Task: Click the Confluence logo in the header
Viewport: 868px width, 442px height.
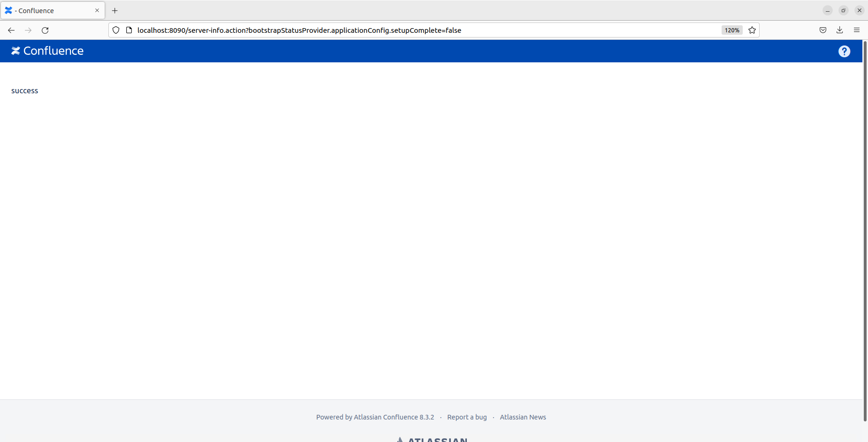Action: pos(47,51)
